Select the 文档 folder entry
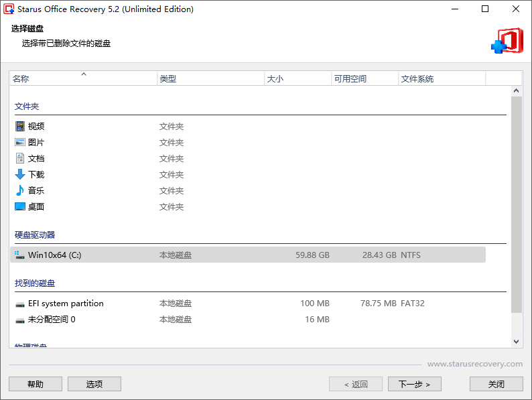Screen dimensions: 532x400 [248, 158]
